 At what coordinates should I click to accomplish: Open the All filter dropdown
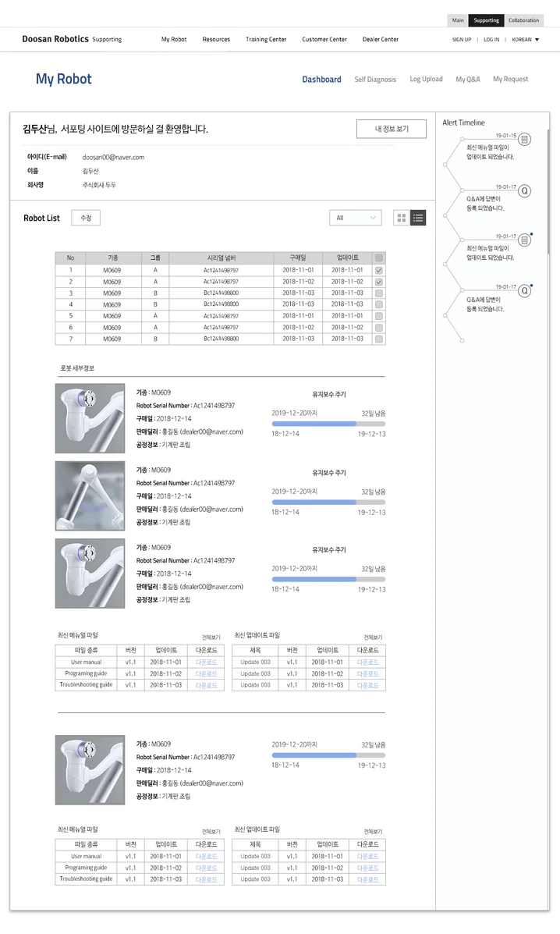356,218
